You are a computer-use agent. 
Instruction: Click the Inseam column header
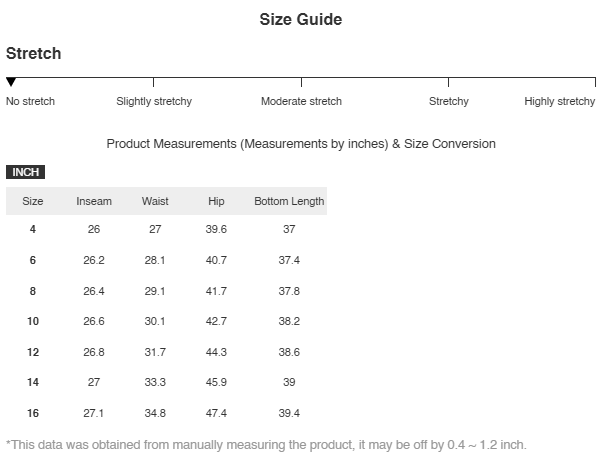coord(94,201)
